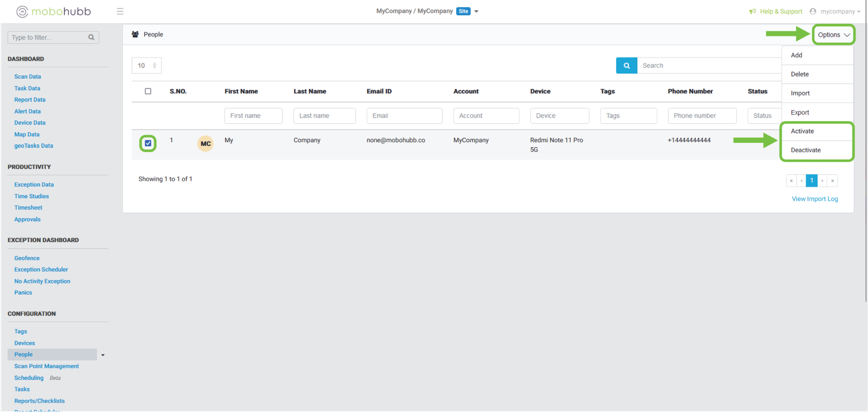Open the Options dropdown
Screen dimensions: 868x412
pos(833,35)
